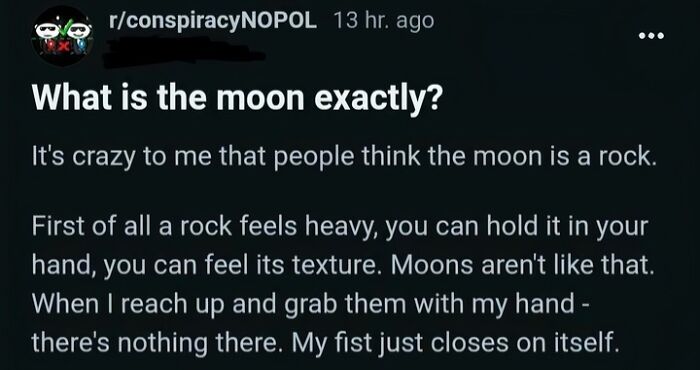Select the right sunglasses figure in avatar

(79, 36)
